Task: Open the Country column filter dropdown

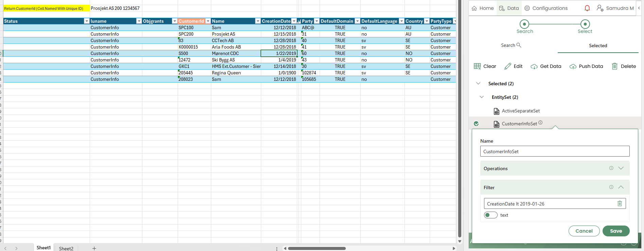Action: [427, 21]
